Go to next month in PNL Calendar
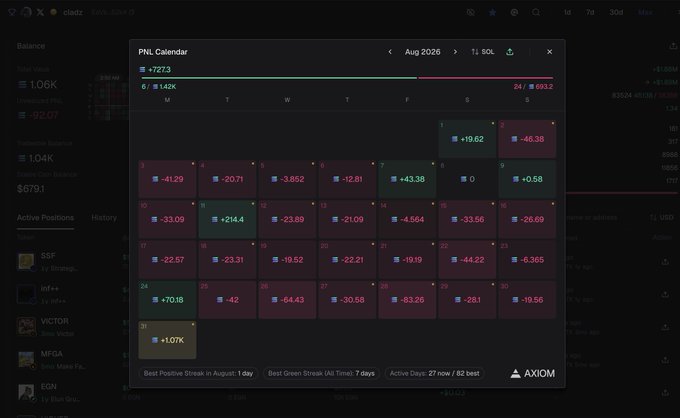The image size is (680, 418). [455, 52]
